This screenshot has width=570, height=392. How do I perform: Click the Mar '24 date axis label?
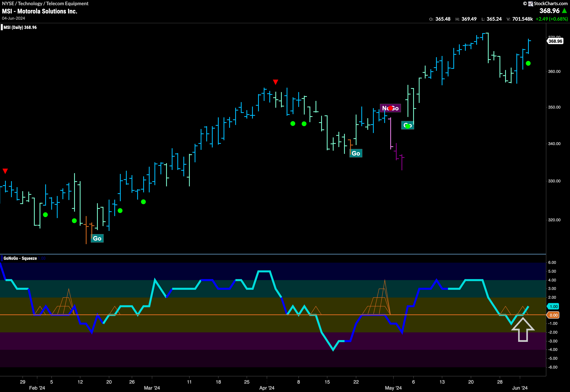[x=152, y=388]
